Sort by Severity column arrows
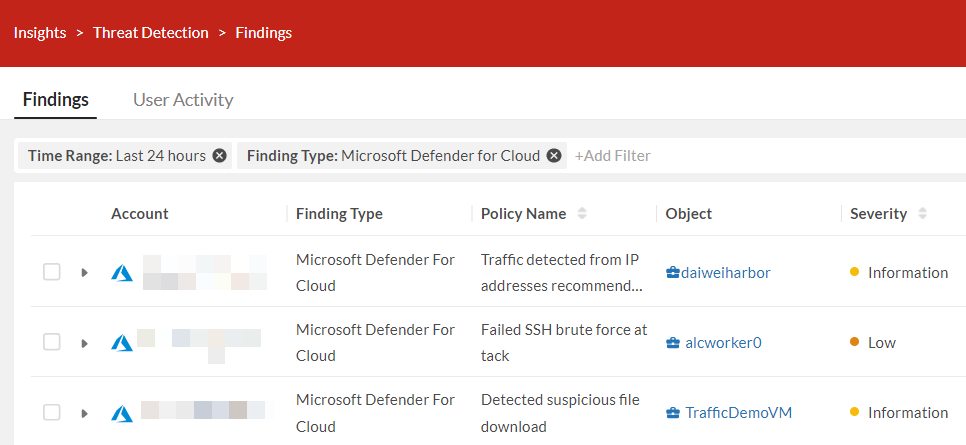Screen dimensions: 966x445 tap(922, 214)
